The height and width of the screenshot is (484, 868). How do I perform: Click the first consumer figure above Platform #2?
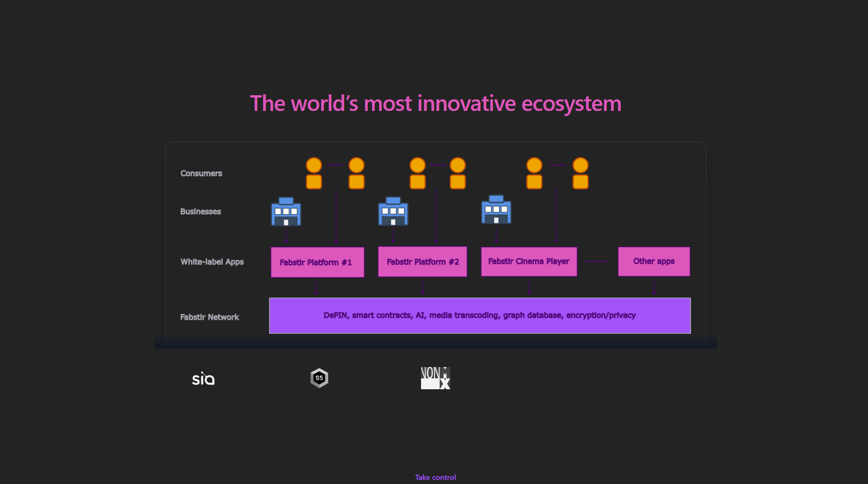coord(417,173)
